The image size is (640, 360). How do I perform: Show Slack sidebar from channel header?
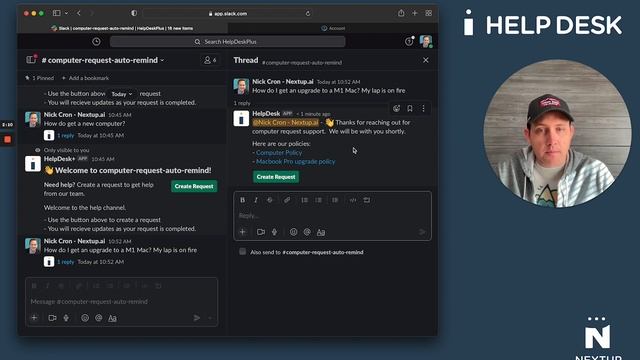(31, 60)
